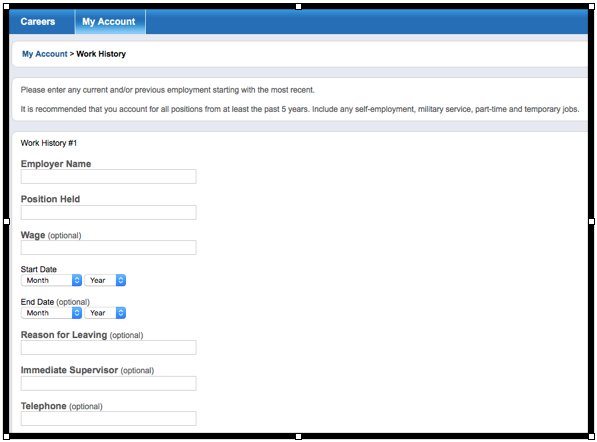Click the top center selection handle
The image size is (597, 442).
pos(298,6)
